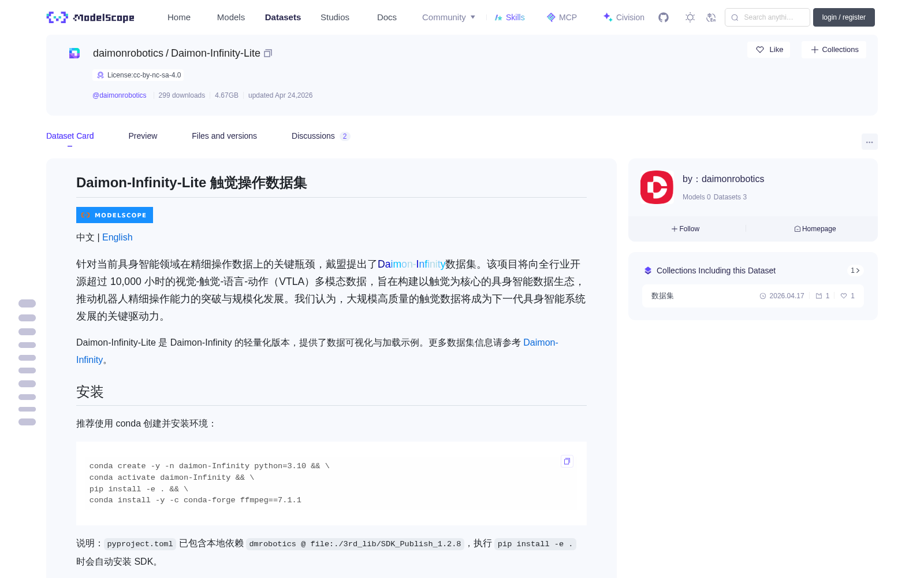
Task: Open the Datasets section
Action: coord(283,17)
